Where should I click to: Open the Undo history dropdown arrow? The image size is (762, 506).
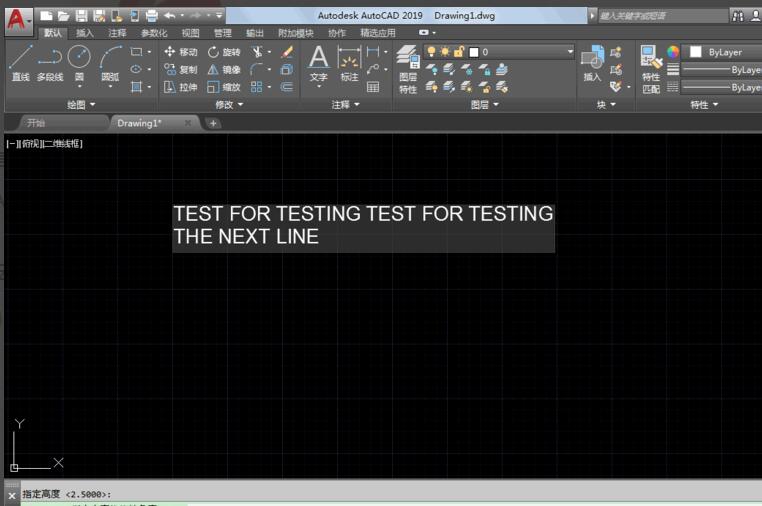[182, 16]
